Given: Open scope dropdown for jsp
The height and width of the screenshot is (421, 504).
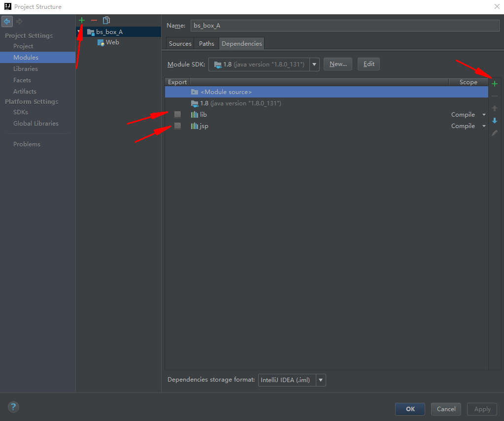Looking at the screenshot, I should [484, 126].
